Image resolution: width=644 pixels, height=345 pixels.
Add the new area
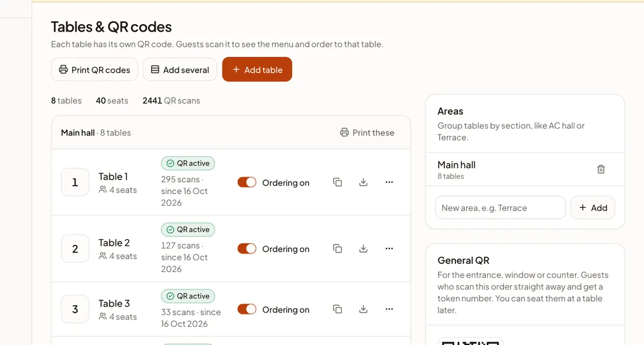(x=592, y=208)
